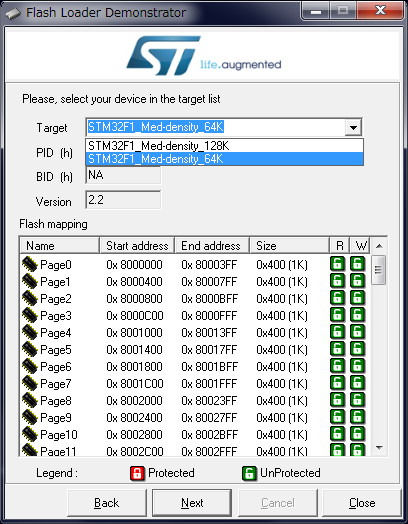The image size is (408, 524).
Task: Click the Page5 chip icon
Action: point(30,350)
